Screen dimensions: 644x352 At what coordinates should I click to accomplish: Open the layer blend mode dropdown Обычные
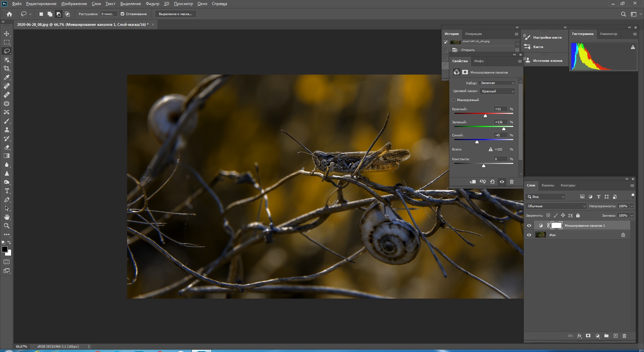[555, 206]
